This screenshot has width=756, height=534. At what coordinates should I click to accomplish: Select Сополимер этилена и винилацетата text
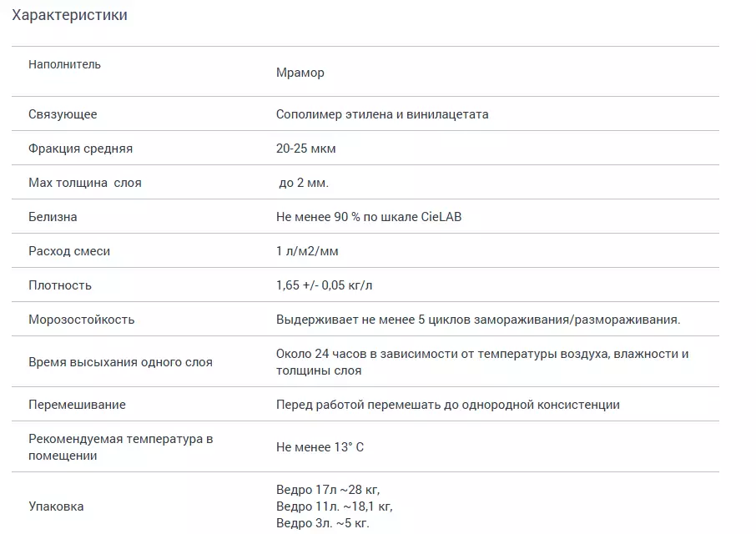pyautogui.click(x=382, y=114)
